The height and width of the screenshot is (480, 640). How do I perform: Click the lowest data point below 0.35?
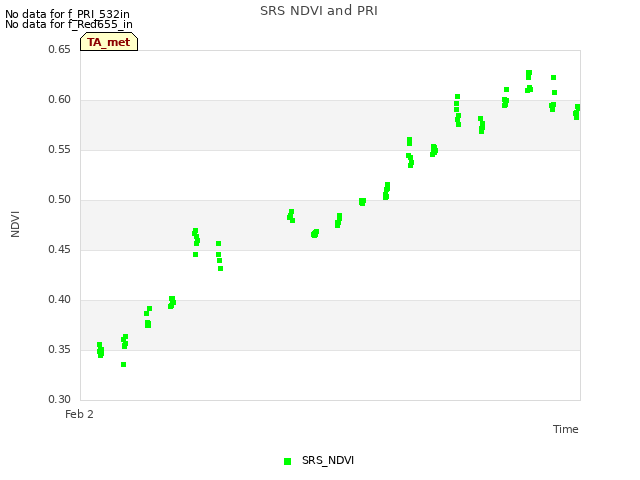tap(123, 364)
